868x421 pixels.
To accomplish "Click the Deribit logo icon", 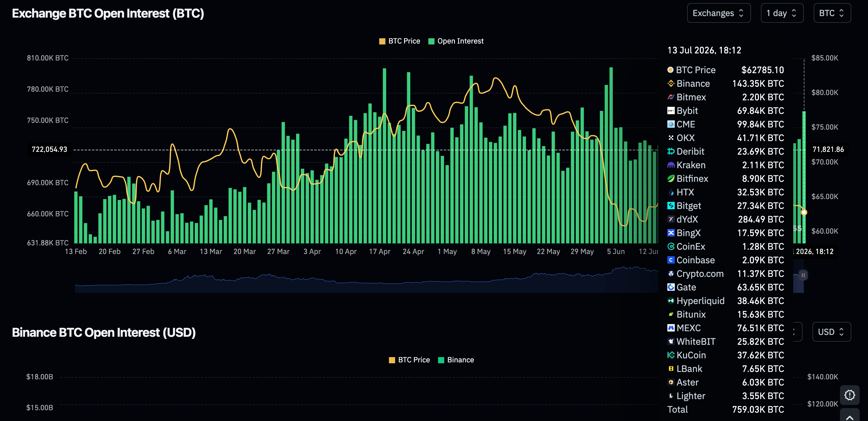I will (670, 151).
